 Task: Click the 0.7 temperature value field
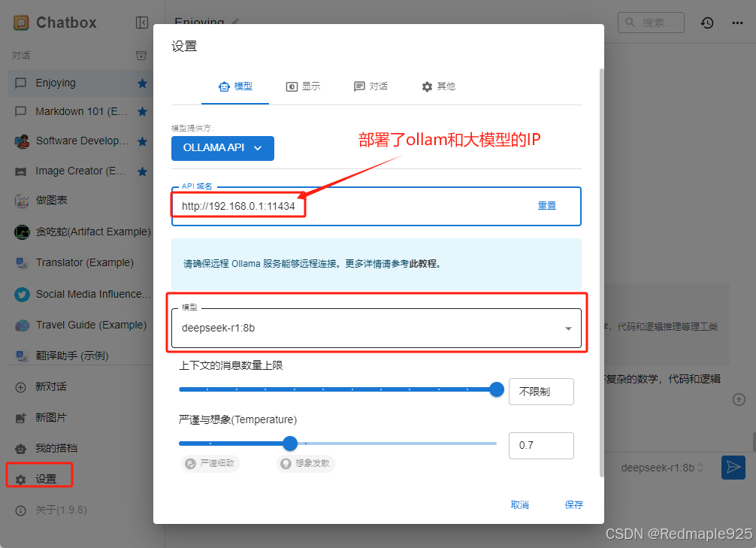[541, 446]
